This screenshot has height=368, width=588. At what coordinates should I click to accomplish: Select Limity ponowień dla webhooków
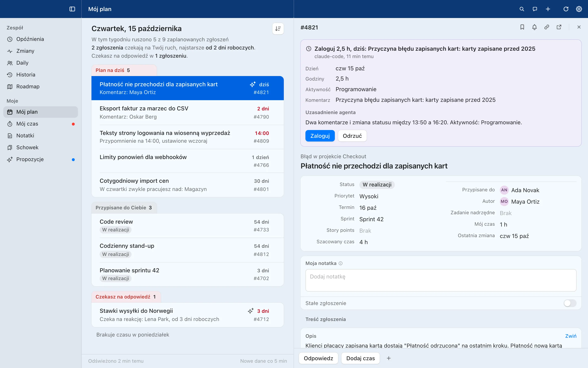click(x=188, y=161)
